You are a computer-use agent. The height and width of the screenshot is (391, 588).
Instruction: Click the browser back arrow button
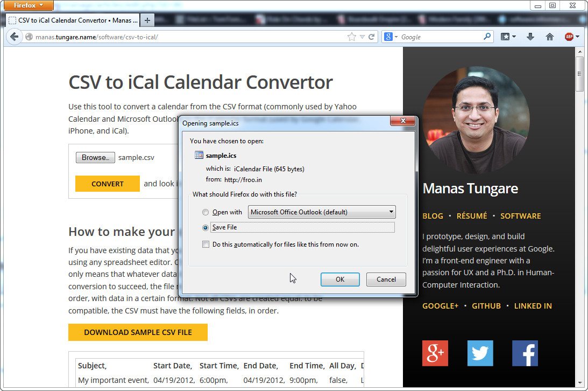pyautogui.click(x=14, y=37)
